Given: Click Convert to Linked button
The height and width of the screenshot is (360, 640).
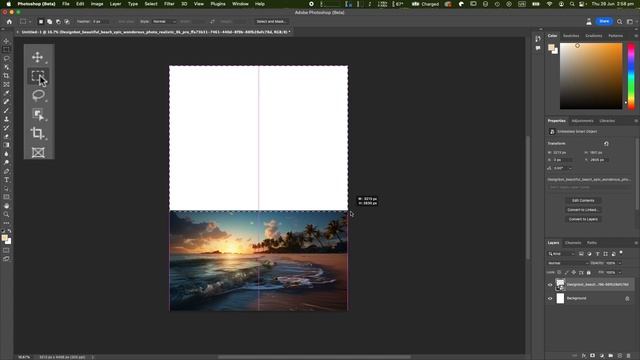Looking at the screenshot, I should tap(583, 210).
